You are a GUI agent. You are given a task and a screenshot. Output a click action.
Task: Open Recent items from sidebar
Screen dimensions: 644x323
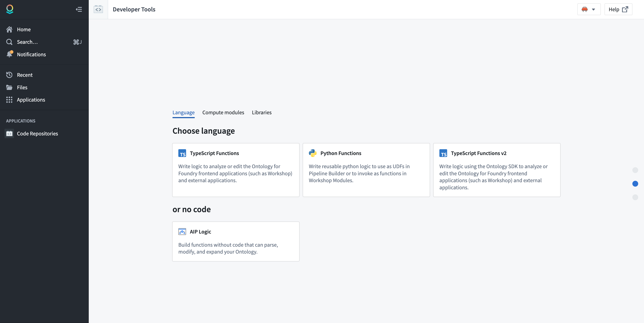pos(25,75)
